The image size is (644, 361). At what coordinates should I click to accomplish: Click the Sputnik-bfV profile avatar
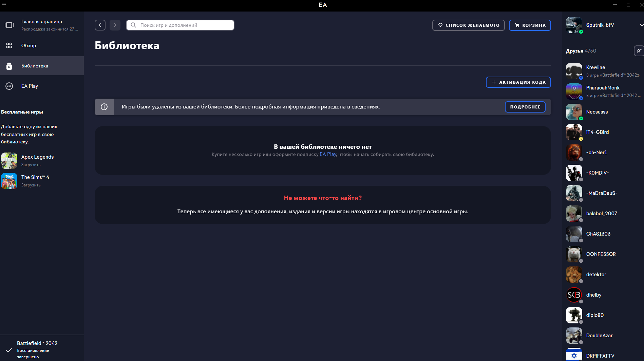pos(574,25)
